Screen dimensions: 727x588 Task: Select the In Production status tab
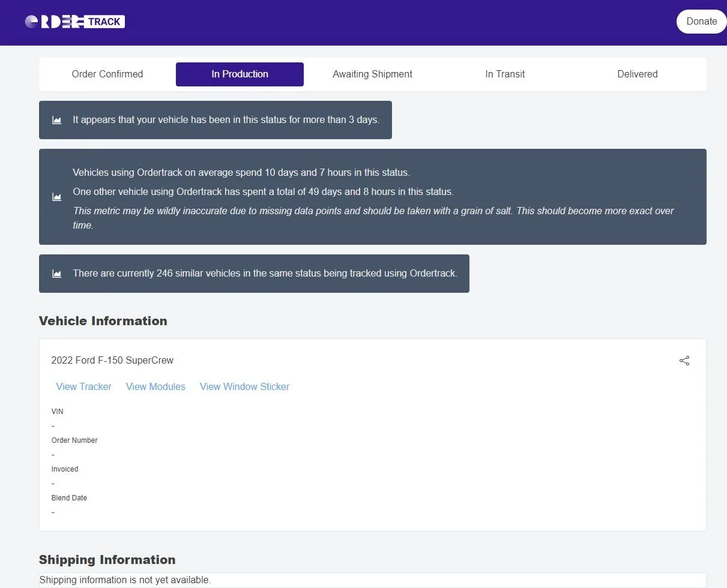pos(240,74)
